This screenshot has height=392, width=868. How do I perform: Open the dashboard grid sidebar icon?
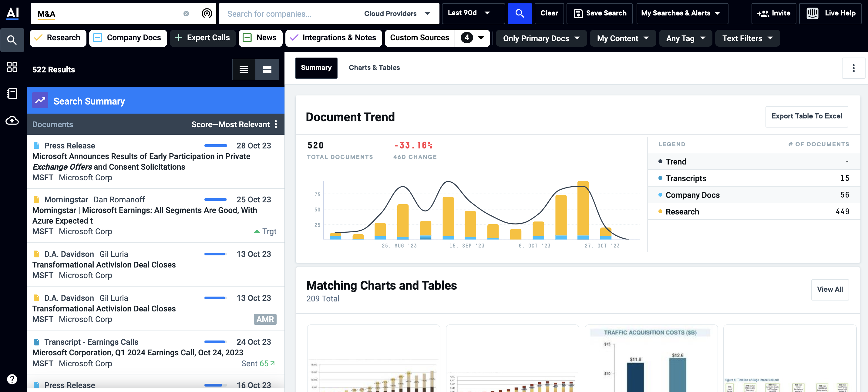pyautogui.click(x=12, y=67)
